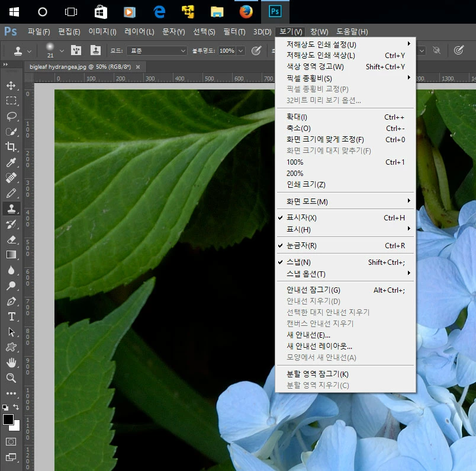Select the Eraser tool
Image resolution: width=476 pixels, height=471 pixels.
[11, 239]
